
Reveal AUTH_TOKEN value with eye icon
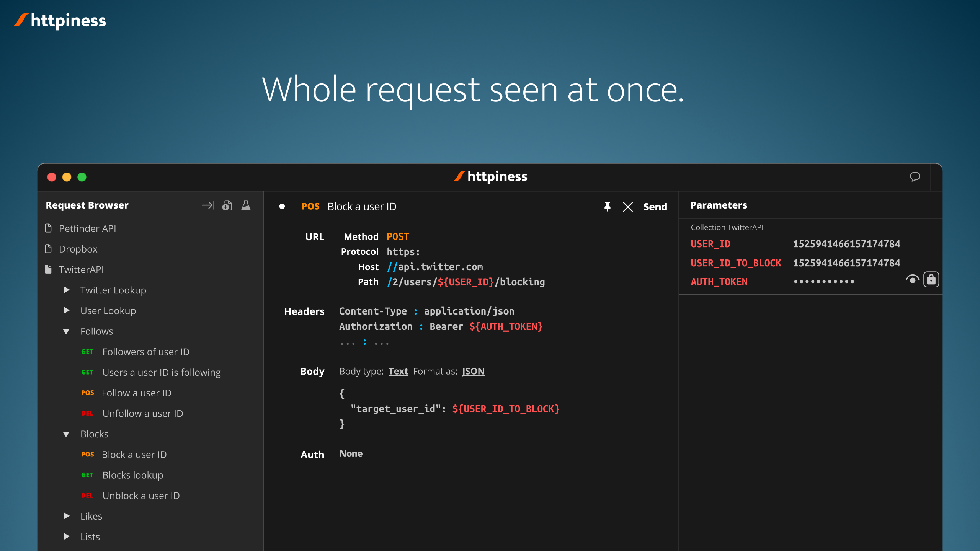(x=913, y=280)
